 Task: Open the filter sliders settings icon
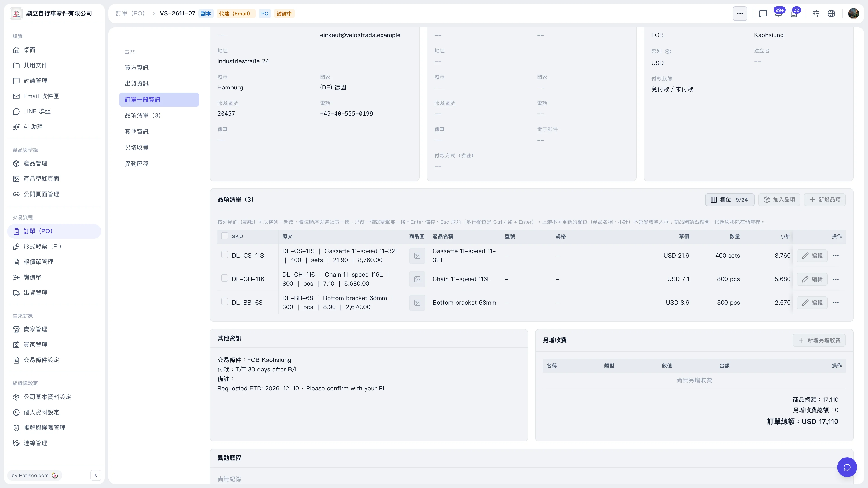(x=816, y=14)
